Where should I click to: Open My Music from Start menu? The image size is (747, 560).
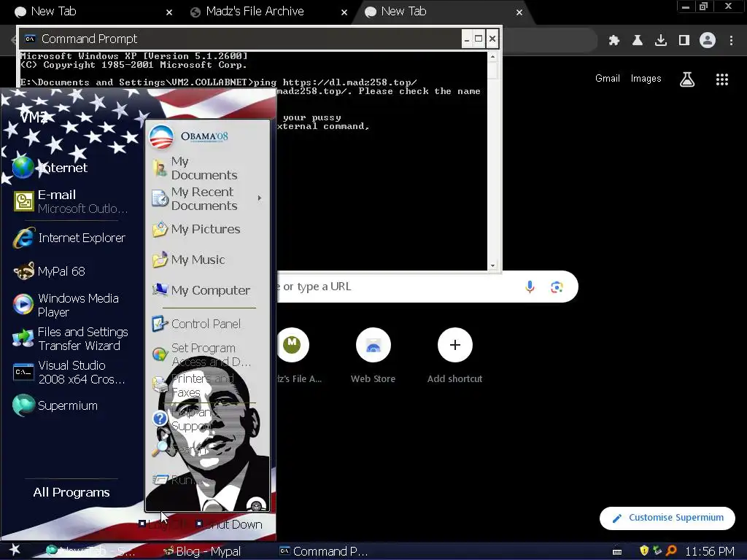pyautogui.click(x=189, y=260)
